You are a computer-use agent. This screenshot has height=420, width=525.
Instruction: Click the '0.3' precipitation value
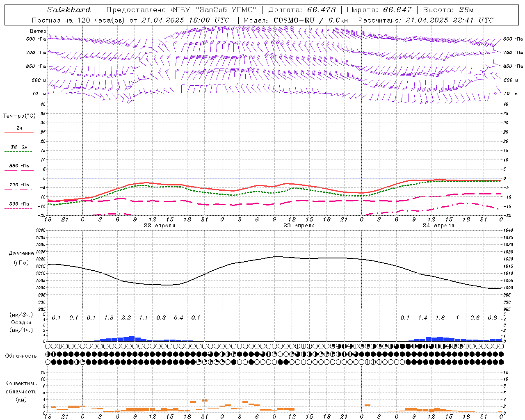[x=161, y=318]
